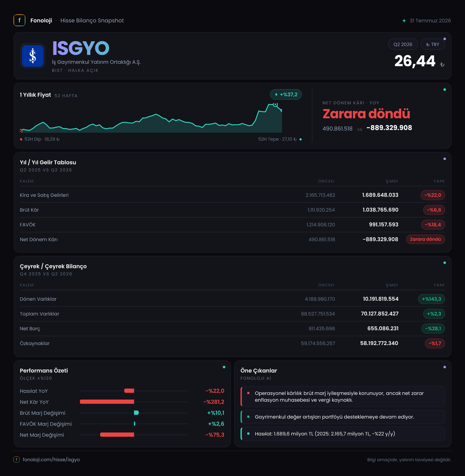Click the -%18,4 badge in FAVÖK row
The width and height of the screenshot is (465, 476).
[x=433, y=225]
